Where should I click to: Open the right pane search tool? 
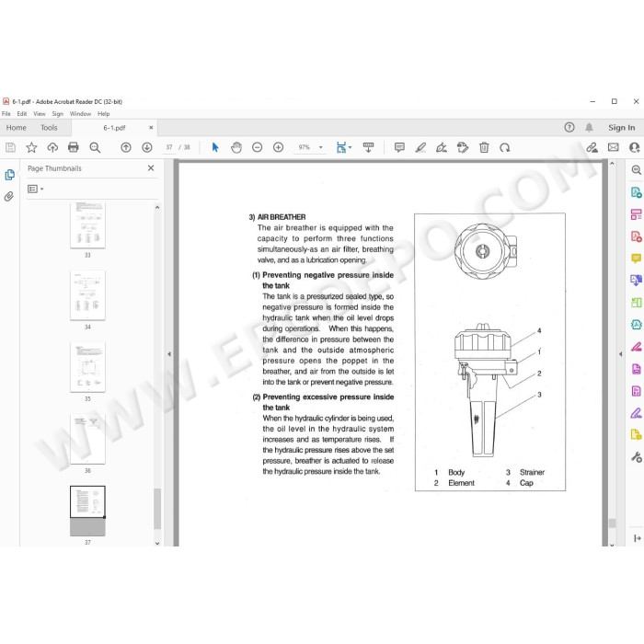pyautogui.click(x=637, y=169)
